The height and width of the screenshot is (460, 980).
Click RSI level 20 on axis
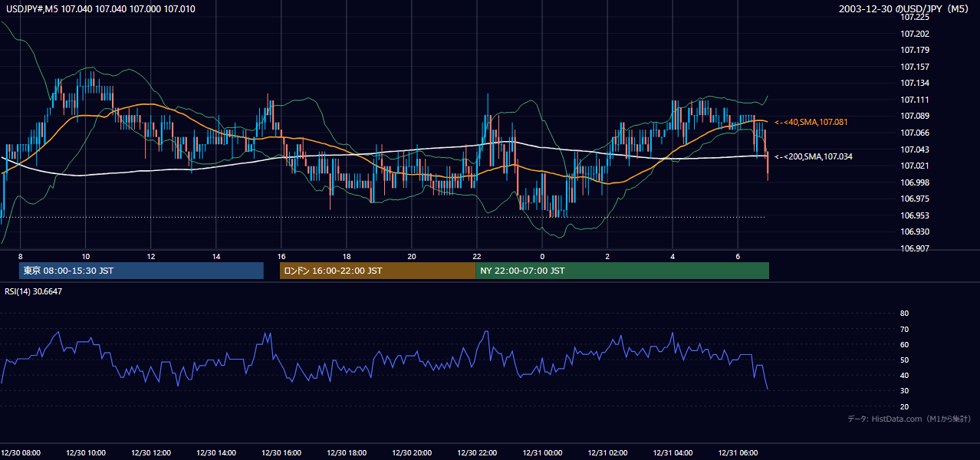tap(904, 406)
